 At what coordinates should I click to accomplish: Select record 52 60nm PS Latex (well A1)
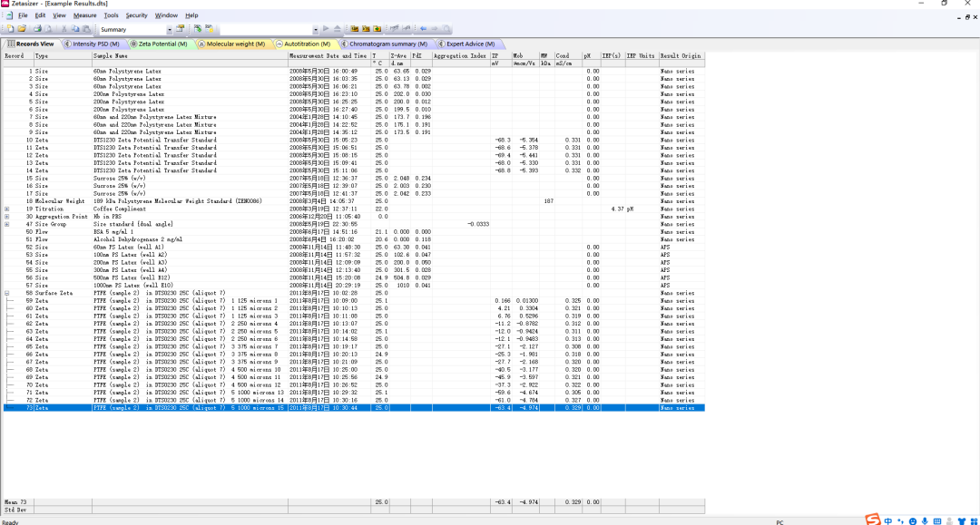[354, 248]
